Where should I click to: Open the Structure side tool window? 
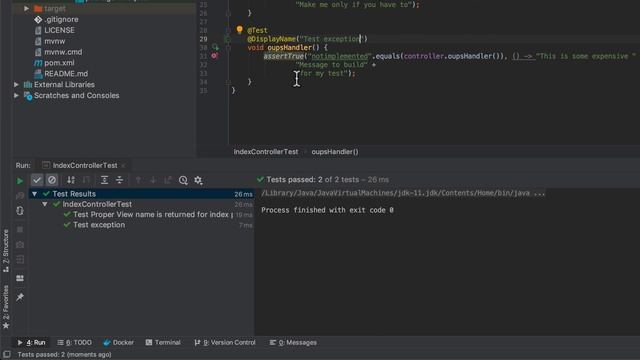coord(6,251)
